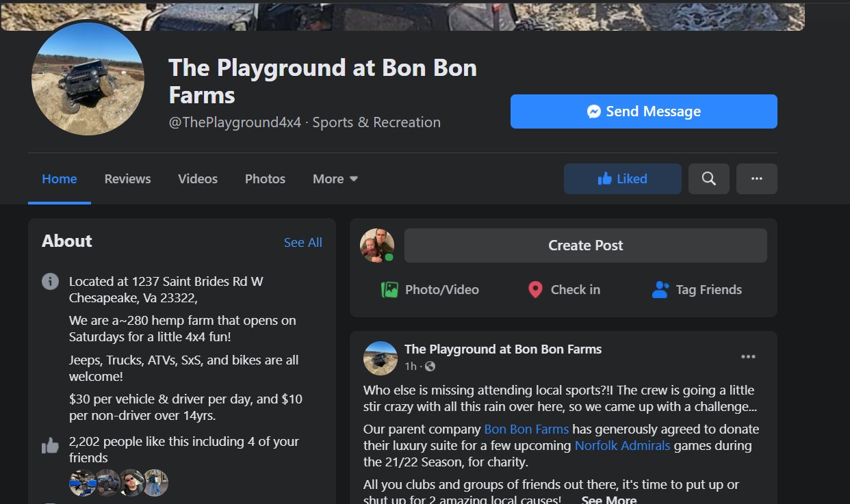Follow the Norfolk Admirals link in the post

(x=623, y=446)
